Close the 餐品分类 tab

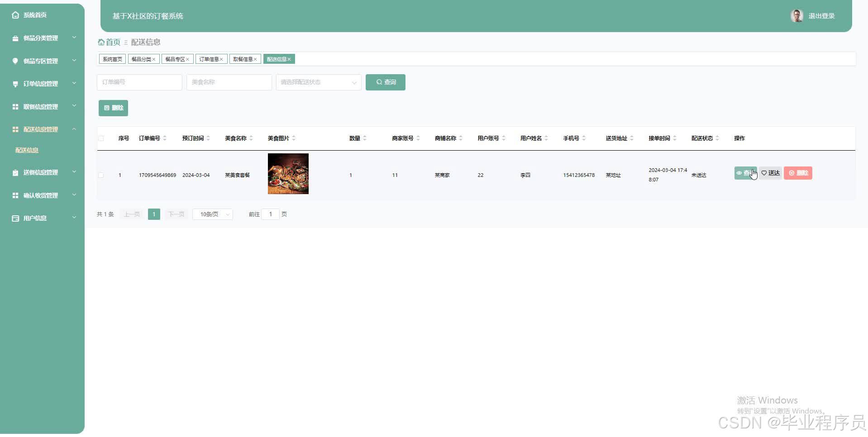[x=154, y=59]
